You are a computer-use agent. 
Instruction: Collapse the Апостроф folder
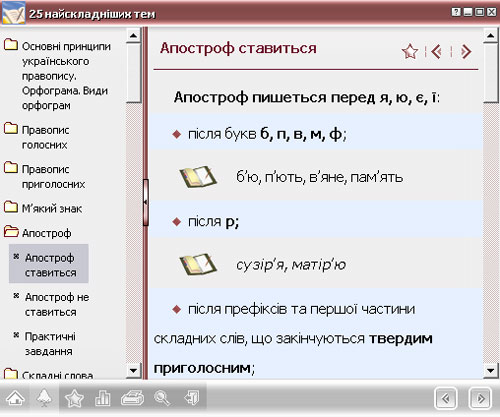[x=11, y=231]
